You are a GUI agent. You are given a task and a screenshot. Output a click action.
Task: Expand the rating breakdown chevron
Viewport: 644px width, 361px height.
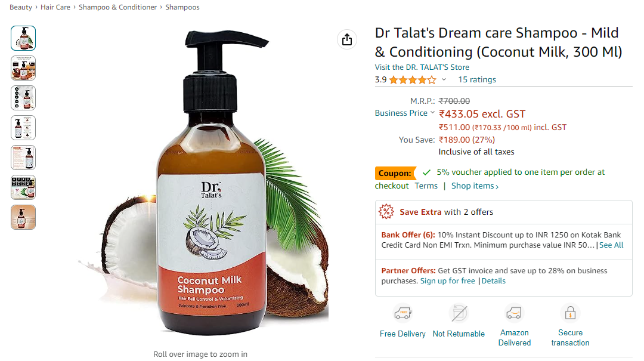tap(444, 80)
